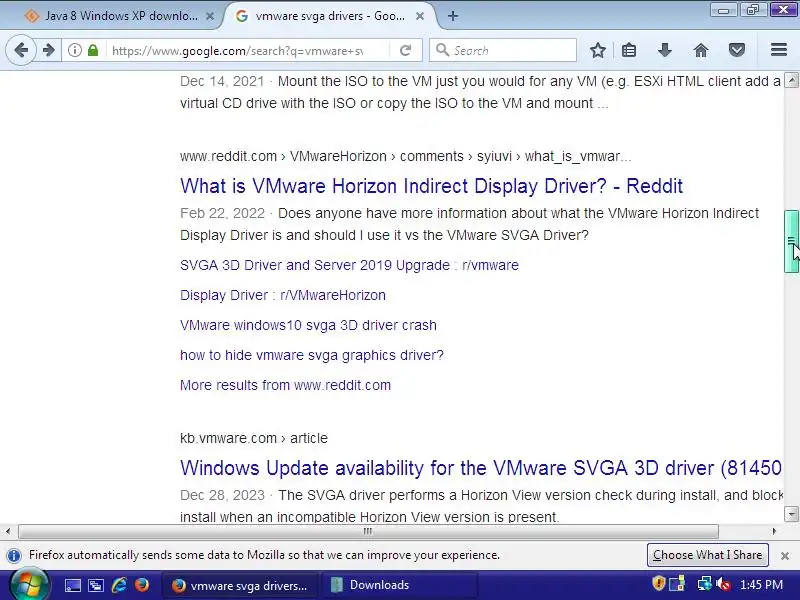The image size is (800, 600).
Task: Save page to Pocket icon
Action: pos(737,50)
